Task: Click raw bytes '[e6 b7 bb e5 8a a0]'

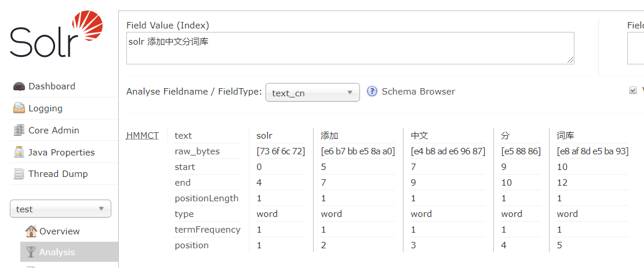Action: click(358, 151)
